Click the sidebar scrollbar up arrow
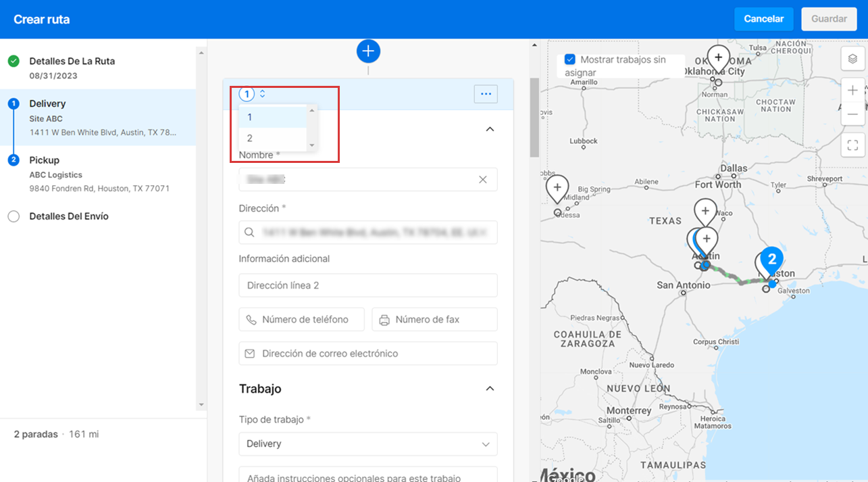This screenshot has width=868, height=482. [x=201, y=51]
